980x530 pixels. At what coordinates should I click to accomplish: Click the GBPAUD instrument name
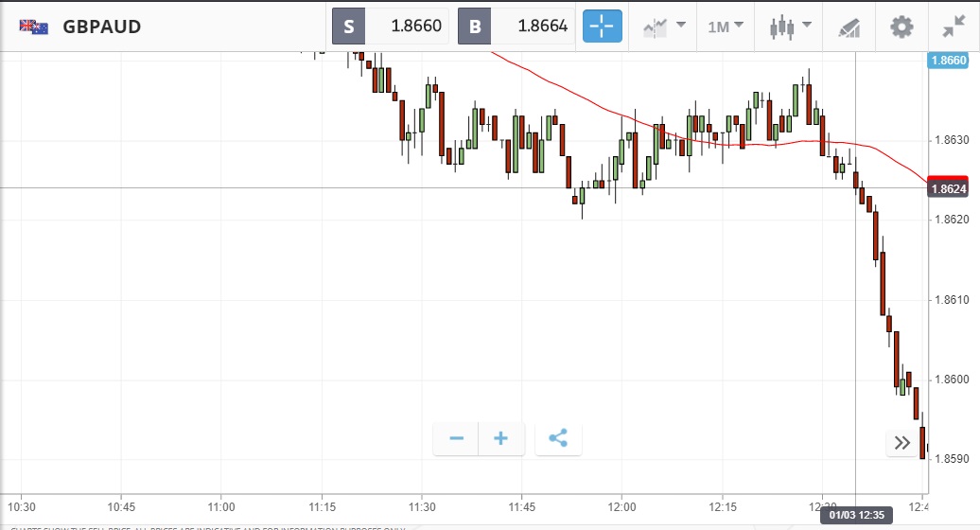102,26
